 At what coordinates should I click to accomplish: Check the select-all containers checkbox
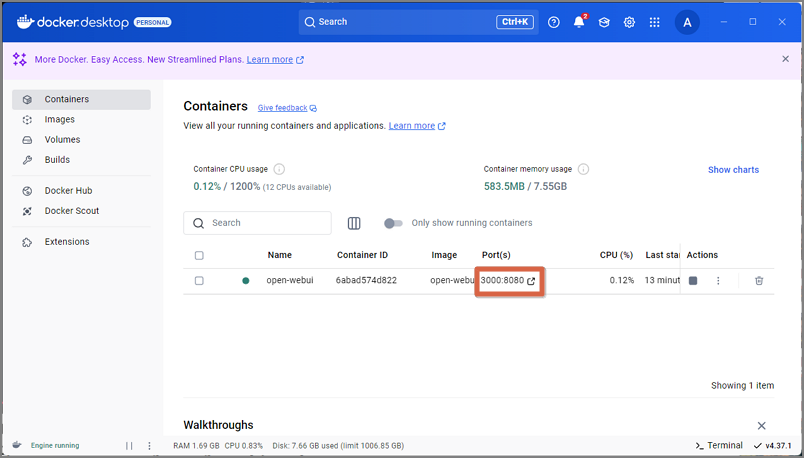(199, 255)
